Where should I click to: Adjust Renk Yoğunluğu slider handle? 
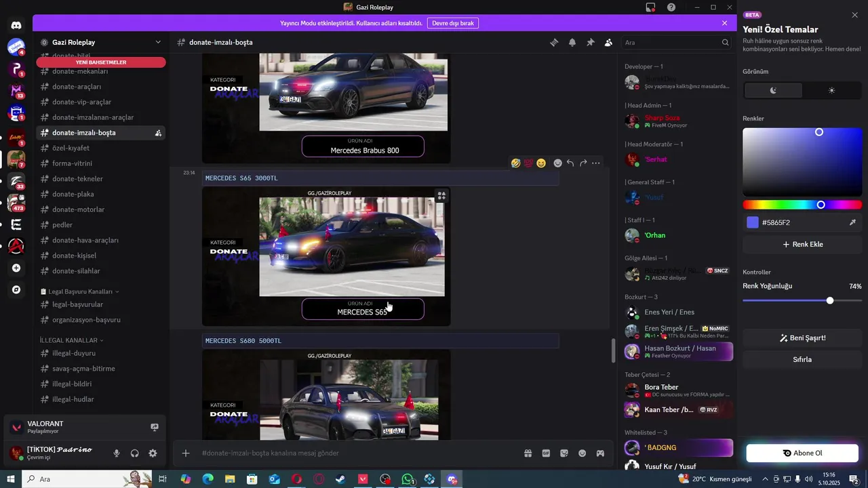coord(830,300)
